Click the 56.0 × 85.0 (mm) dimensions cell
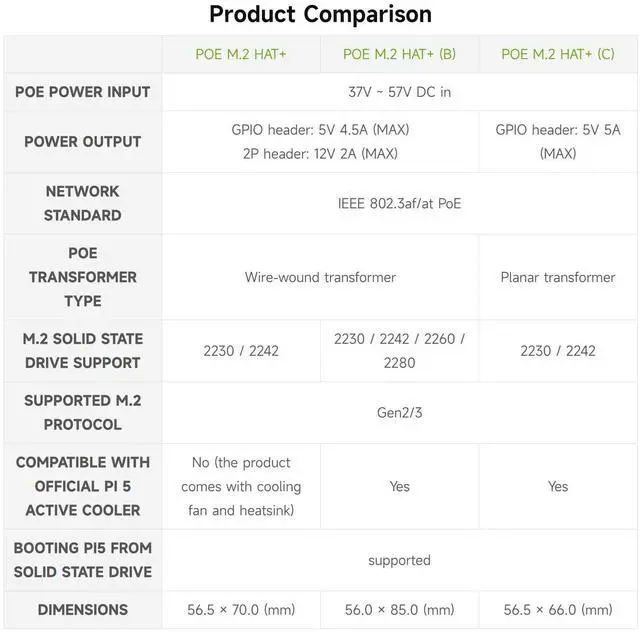 399,610
